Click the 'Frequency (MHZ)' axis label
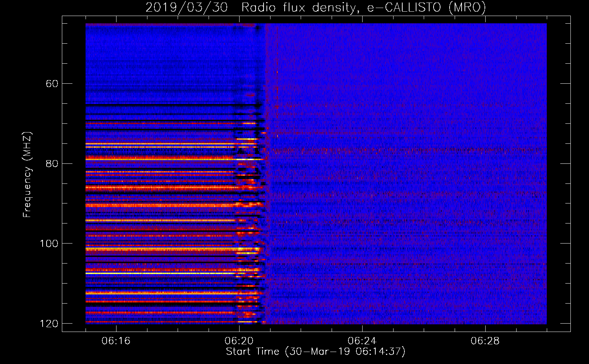Screen dimensions: 589x364 (27, 175)
